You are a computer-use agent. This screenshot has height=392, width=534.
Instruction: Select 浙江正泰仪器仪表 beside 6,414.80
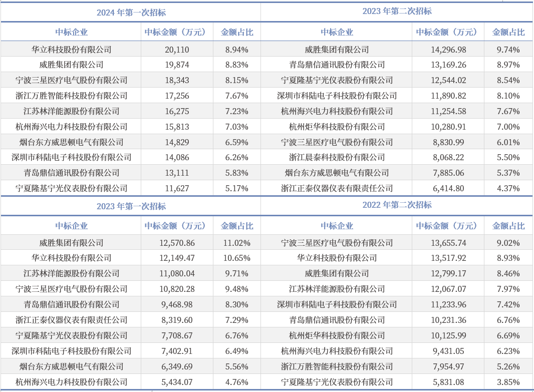[337, 188]
